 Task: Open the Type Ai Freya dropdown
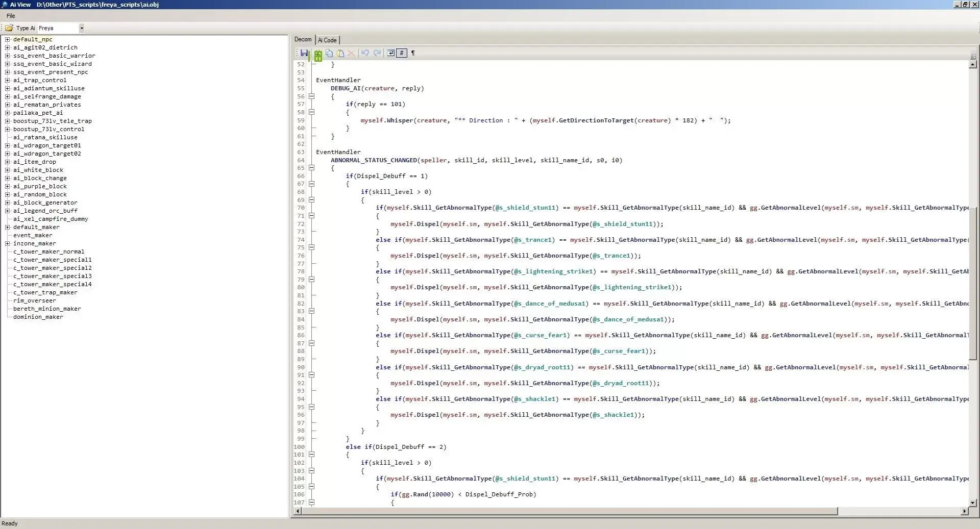[x=82, y=28]
